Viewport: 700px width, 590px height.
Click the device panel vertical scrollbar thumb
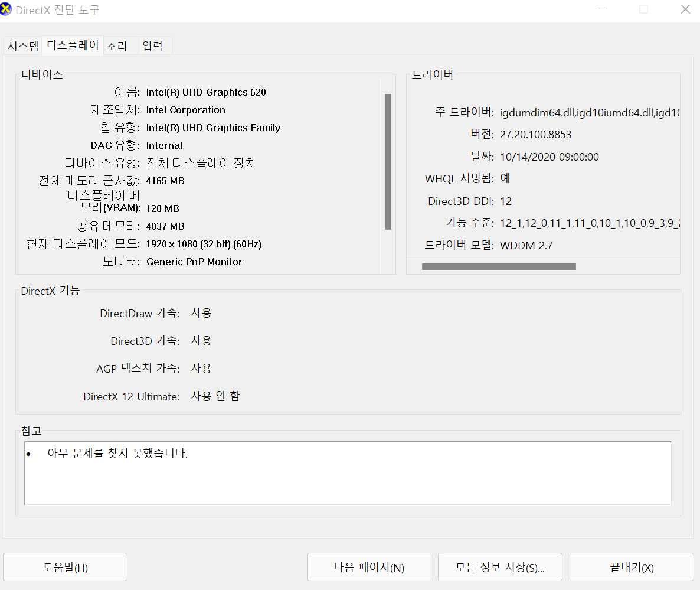388,162
